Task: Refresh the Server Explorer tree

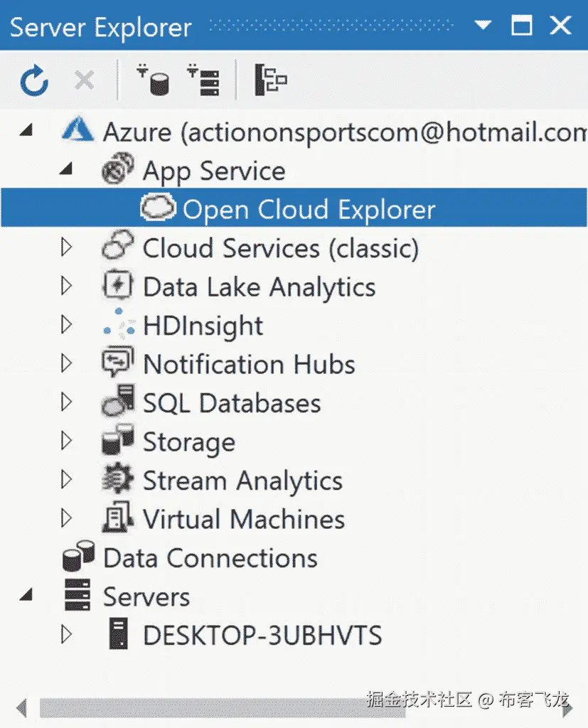Action: coord(34,81)
